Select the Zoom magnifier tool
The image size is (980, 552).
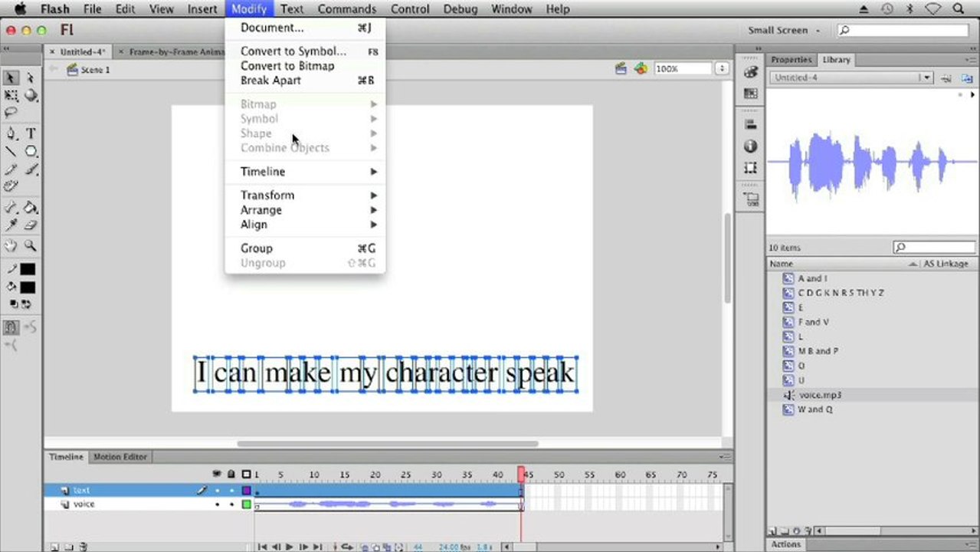(31, 246)
